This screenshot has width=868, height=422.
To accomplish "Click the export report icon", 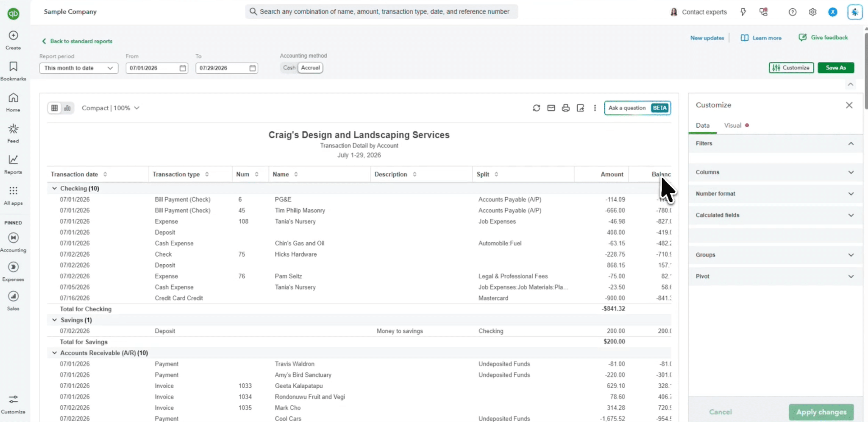I will (x=580, y=108).
